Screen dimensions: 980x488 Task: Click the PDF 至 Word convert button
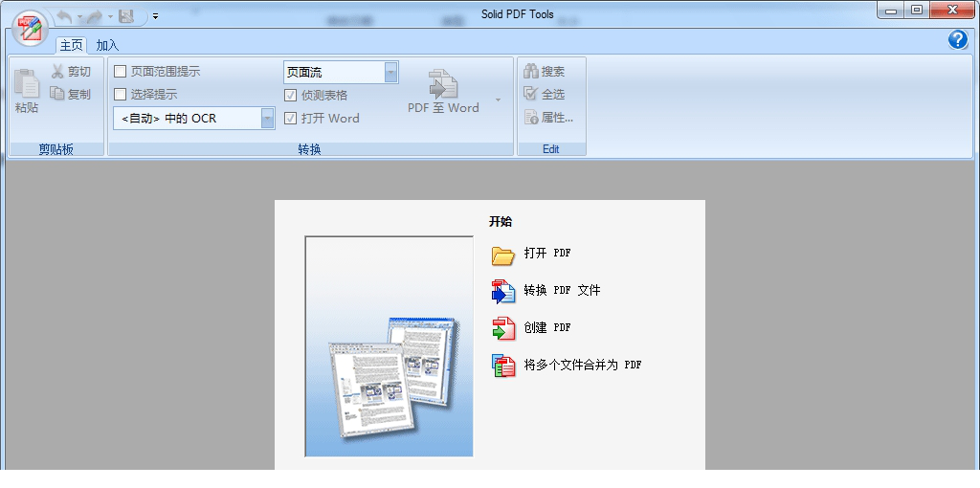point(443,91)
